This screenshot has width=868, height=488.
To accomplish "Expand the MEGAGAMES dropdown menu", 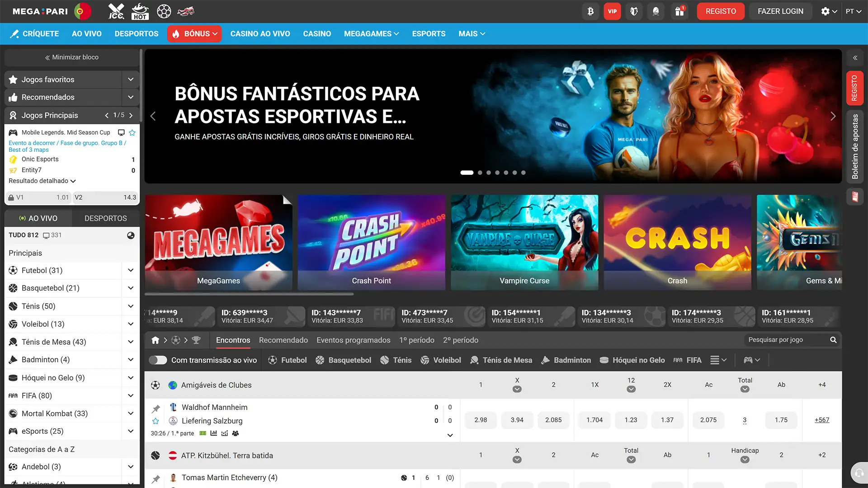I will coord(371,34).
